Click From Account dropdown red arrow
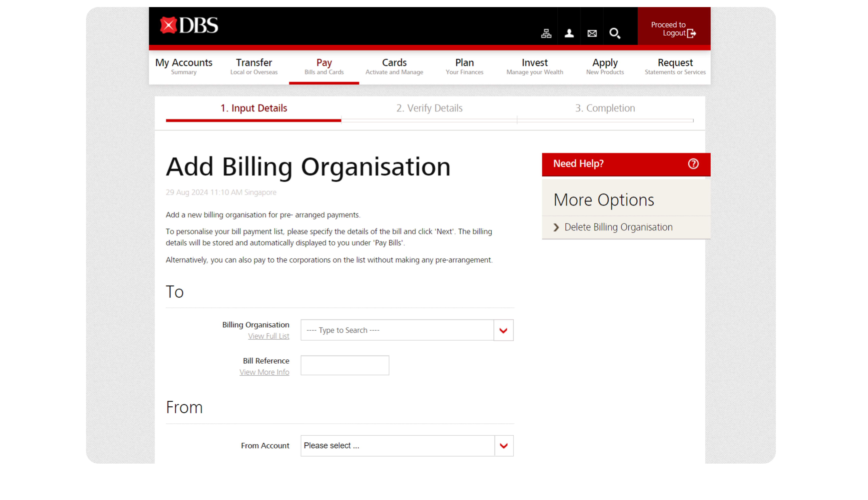The width and height of the screenshot is (868, 500). click(x=503, y=446)
